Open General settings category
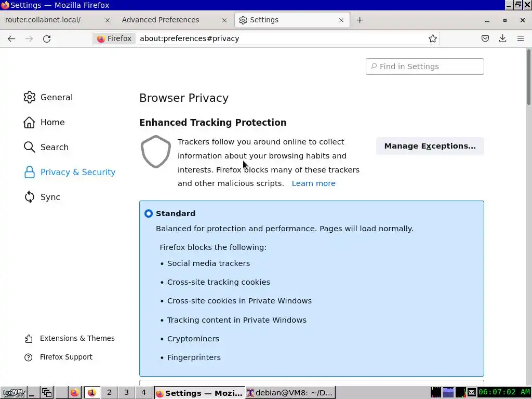 pos(48,97)
